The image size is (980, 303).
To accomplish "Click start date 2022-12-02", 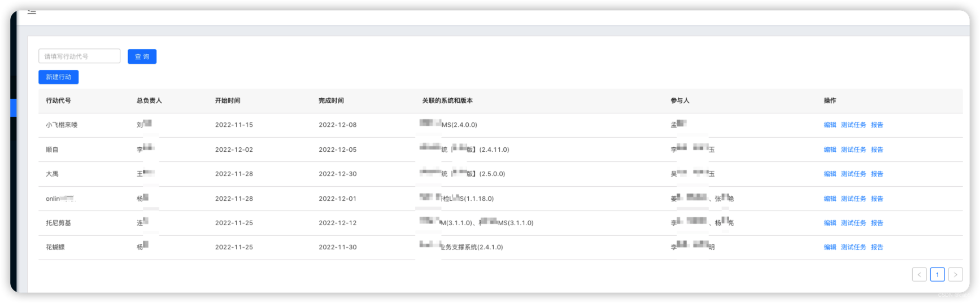I will point(234,150).
